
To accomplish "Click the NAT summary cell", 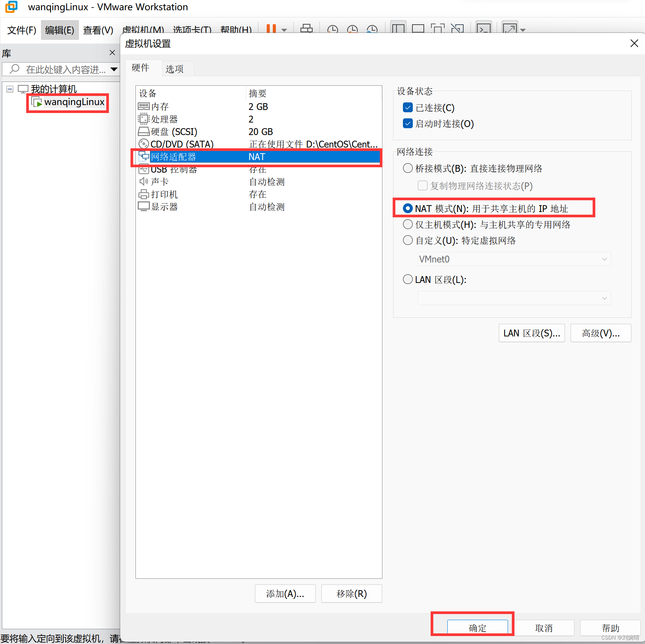I will point(257,157).
